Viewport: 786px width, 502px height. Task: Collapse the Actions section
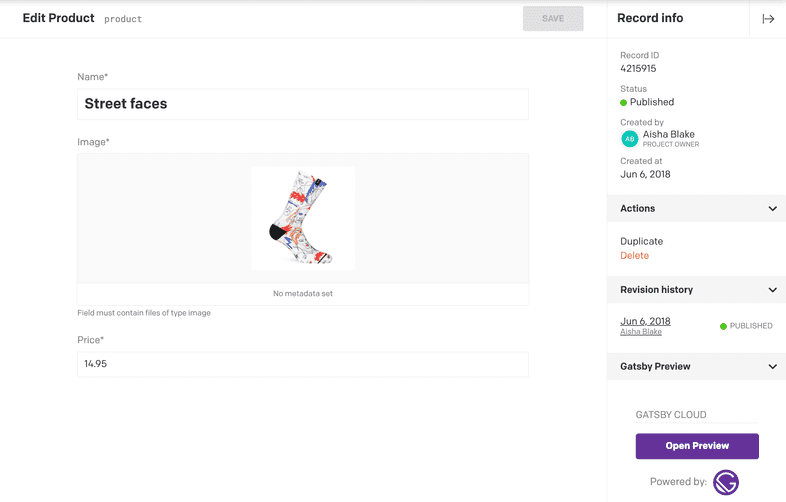coord(772,209)
